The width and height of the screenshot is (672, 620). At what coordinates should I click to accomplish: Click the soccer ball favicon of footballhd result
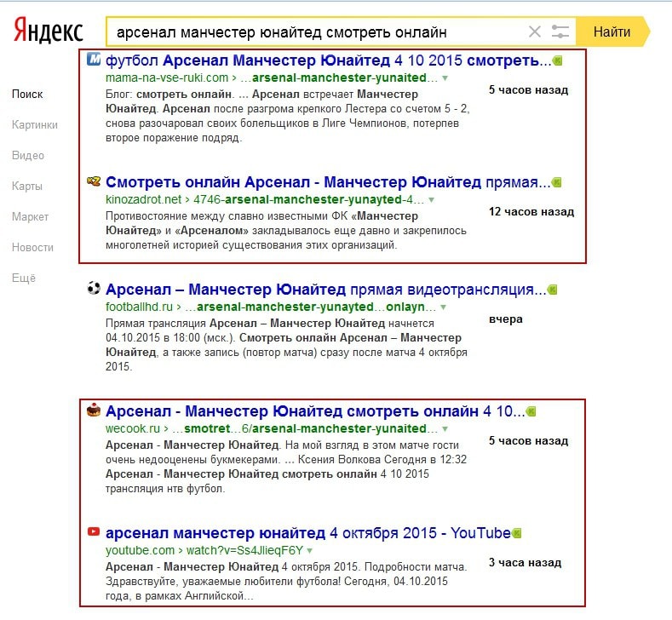(94, 289)
